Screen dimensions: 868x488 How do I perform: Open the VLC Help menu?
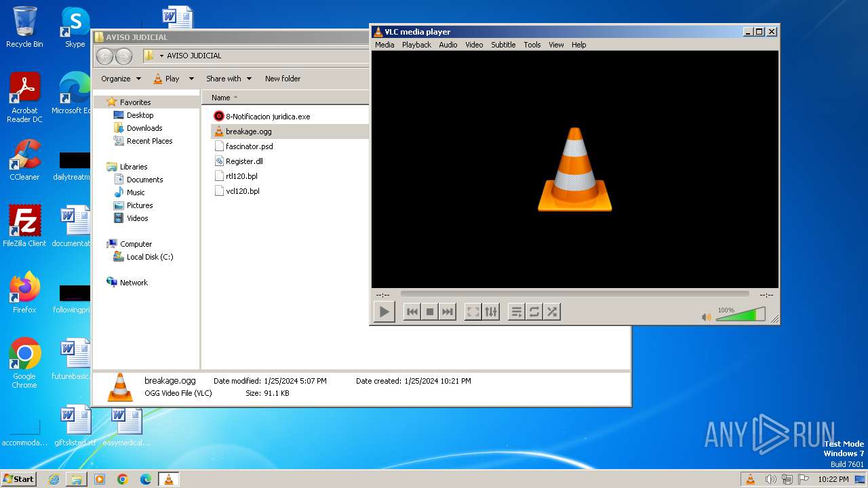[578, 45]
